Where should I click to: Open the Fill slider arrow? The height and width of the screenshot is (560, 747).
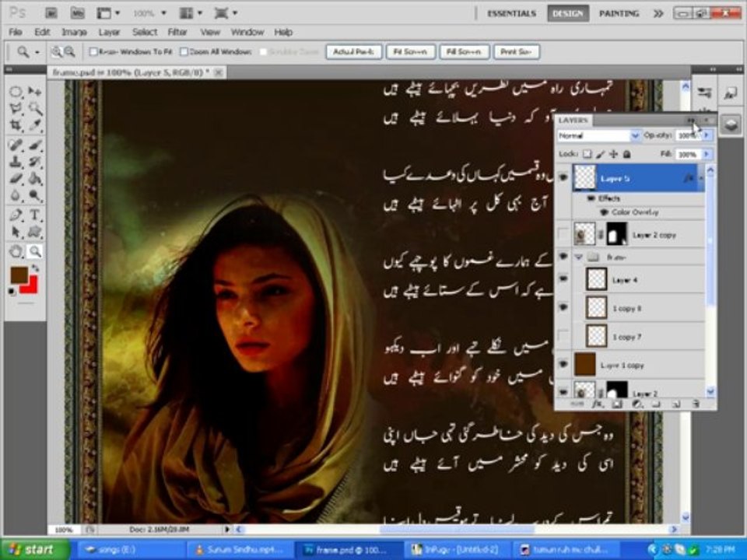(707, 154)
